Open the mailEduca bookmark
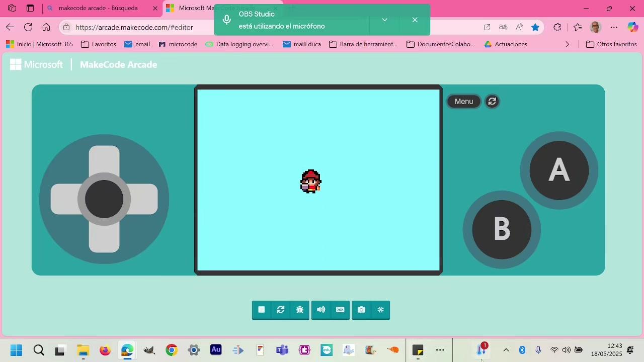 (x=302, y=44)
